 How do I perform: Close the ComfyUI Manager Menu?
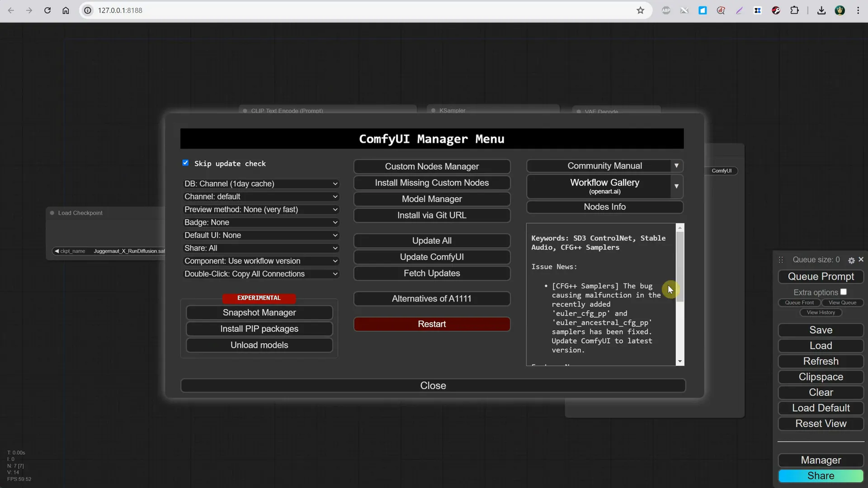click(x=433, y=386)
